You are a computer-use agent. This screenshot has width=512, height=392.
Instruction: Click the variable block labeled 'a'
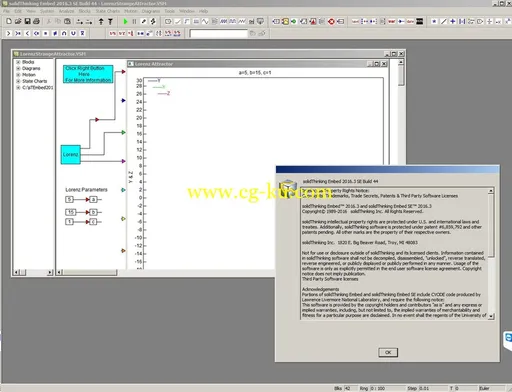[x=93, y=199]
